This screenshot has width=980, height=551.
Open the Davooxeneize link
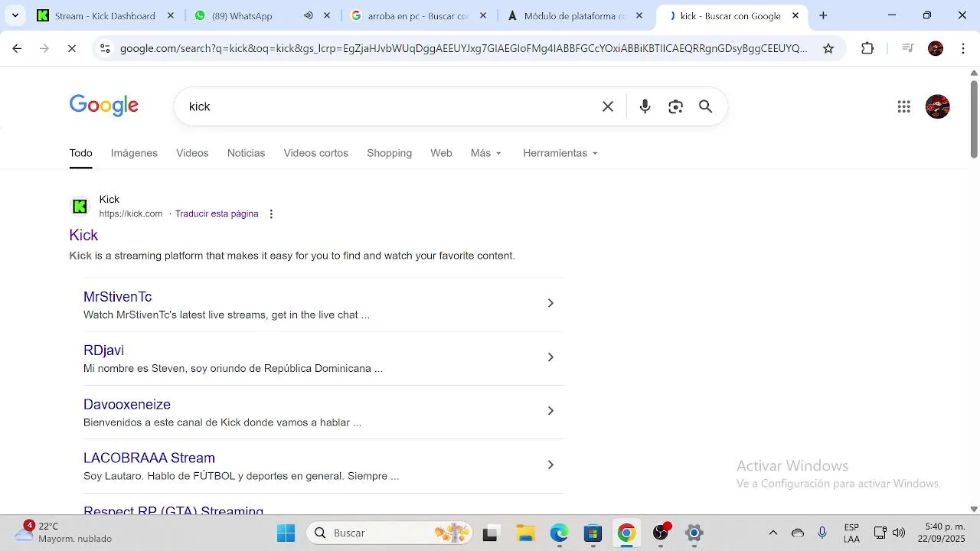127,404
